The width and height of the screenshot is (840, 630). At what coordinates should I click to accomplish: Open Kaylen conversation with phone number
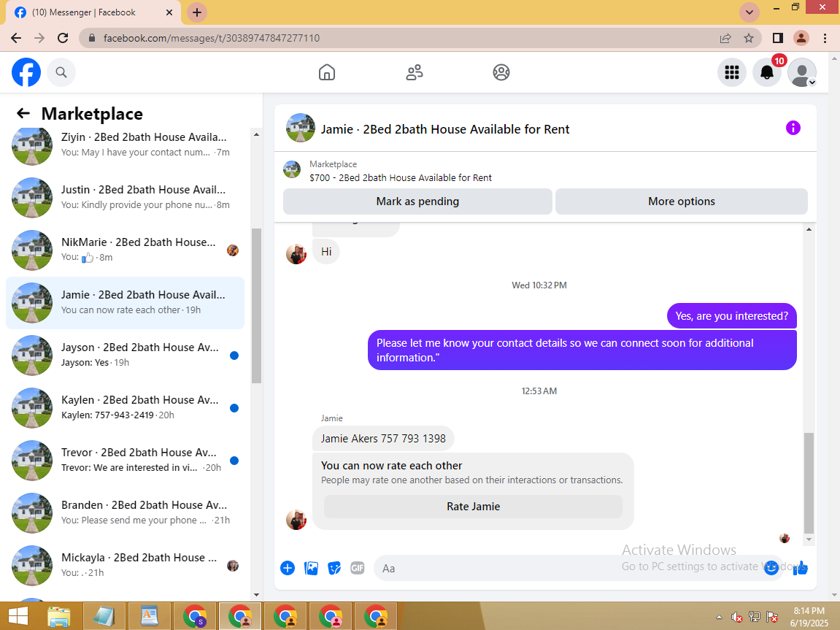point(126,407)
